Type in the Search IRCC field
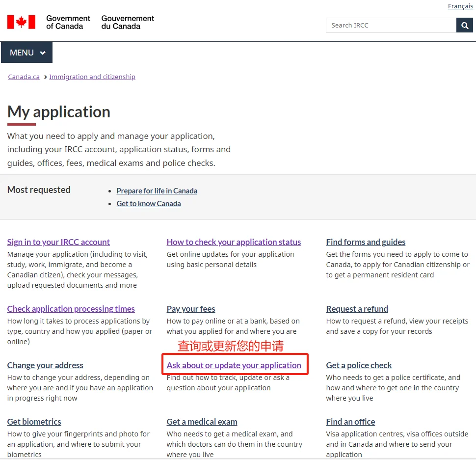The image size is (476, 460). coord(391,25)
